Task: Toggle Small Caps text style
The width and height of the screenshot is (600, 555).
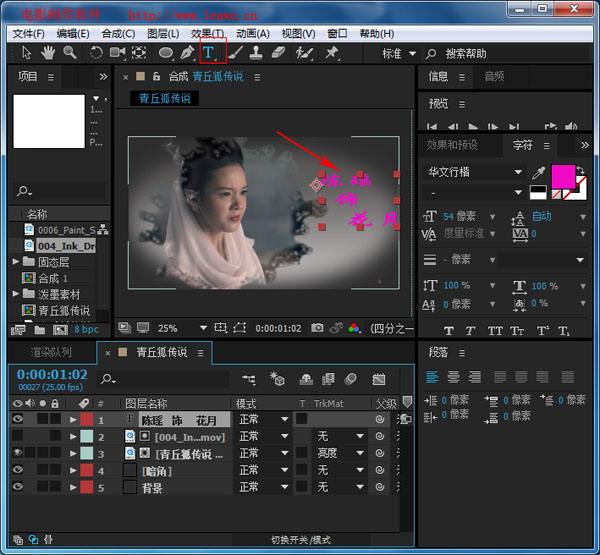Action: (x=517, y=331)
